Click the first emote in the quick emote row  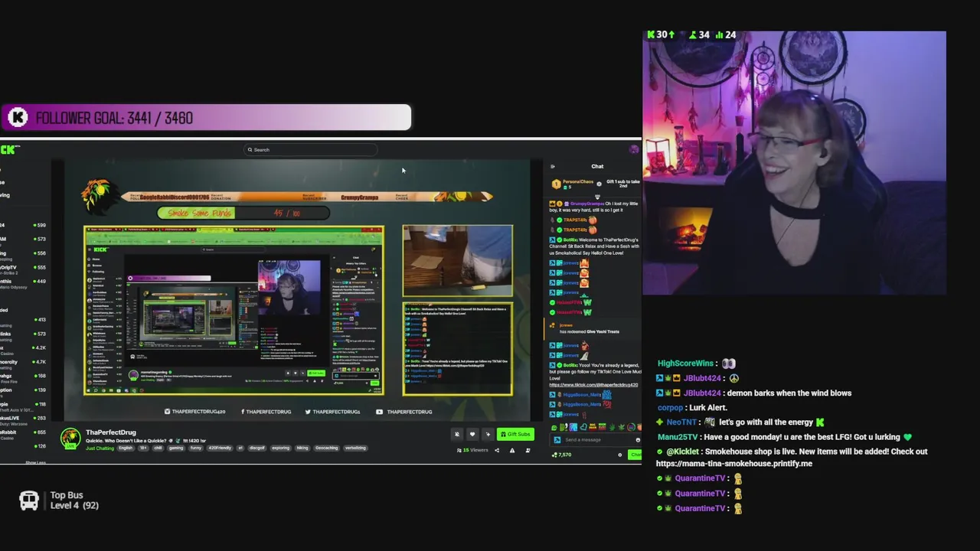pos(554,427)
